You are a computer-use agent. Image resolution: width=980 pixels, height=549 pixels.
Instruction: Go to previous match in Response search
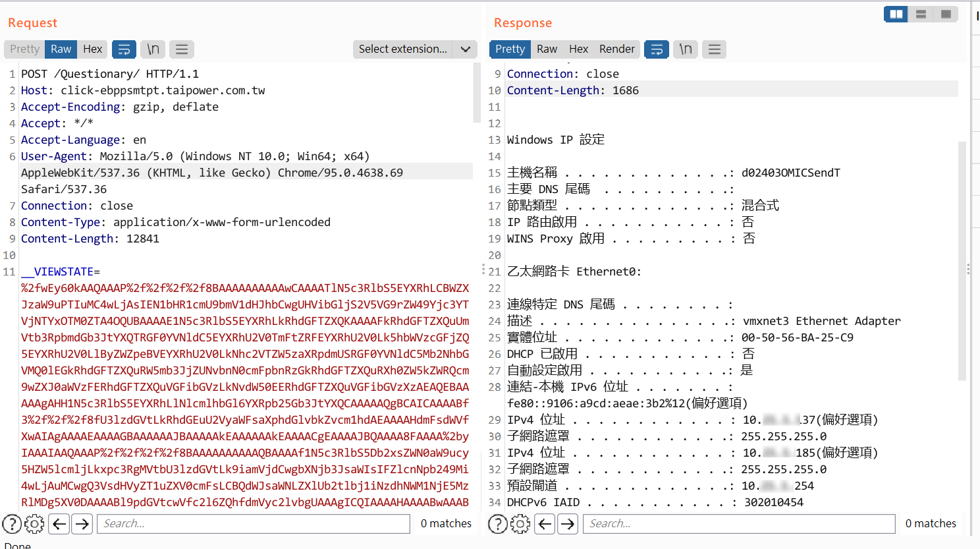click(x=545, y=524)
